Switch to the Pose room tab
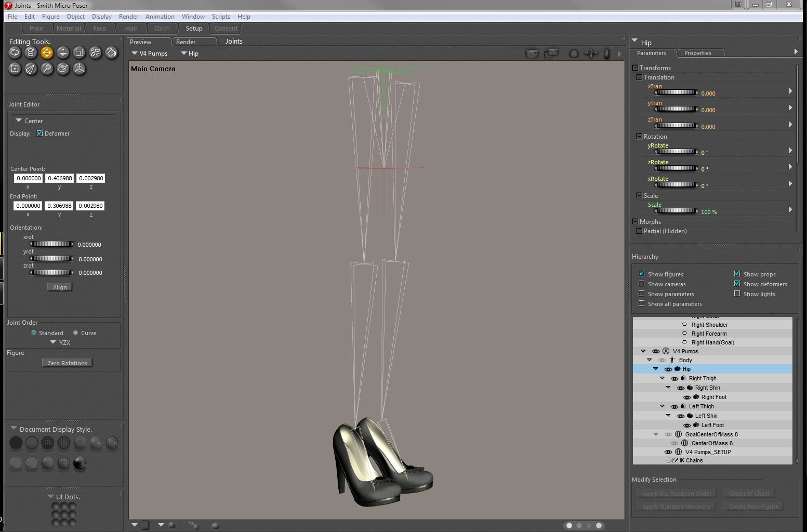The height and width of the screenshot is (532, 807). (x=36, y=29)
